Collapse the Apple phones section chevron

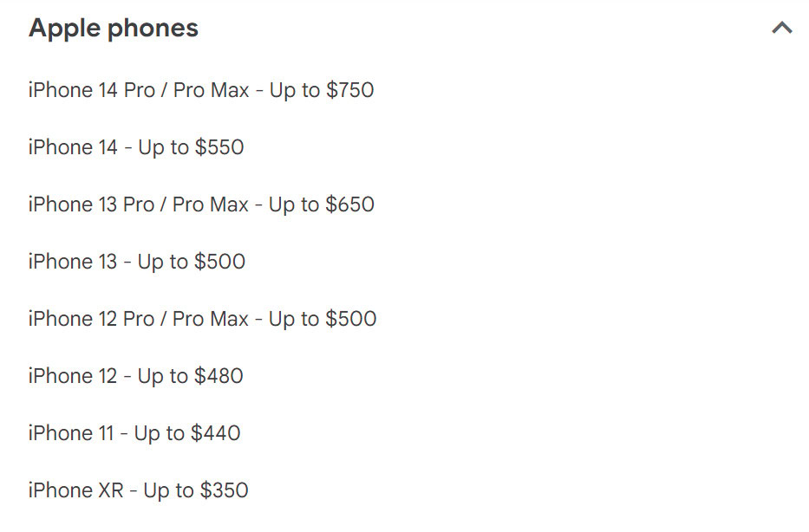tap(781, 28)
